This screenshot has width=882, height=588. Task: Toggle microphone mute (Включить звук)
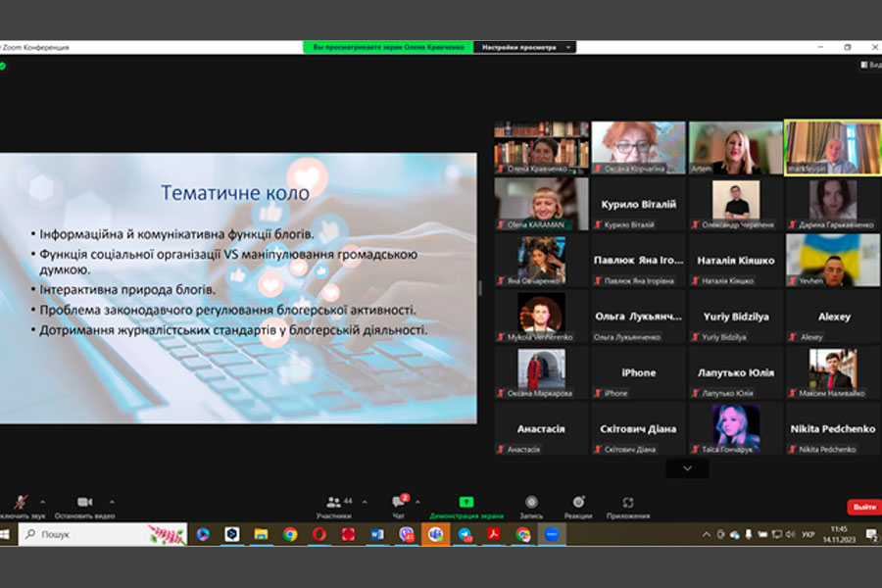point(20,503)
